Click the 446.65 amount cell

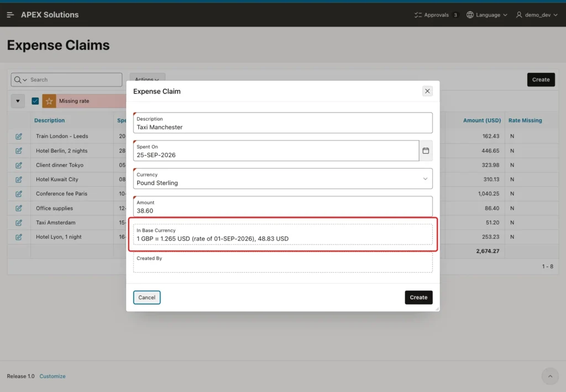click(490, 150)
